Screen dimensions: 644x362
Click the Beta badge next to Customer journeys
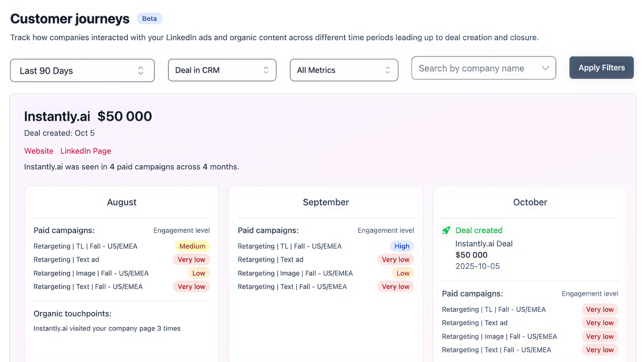coord(149,18)
